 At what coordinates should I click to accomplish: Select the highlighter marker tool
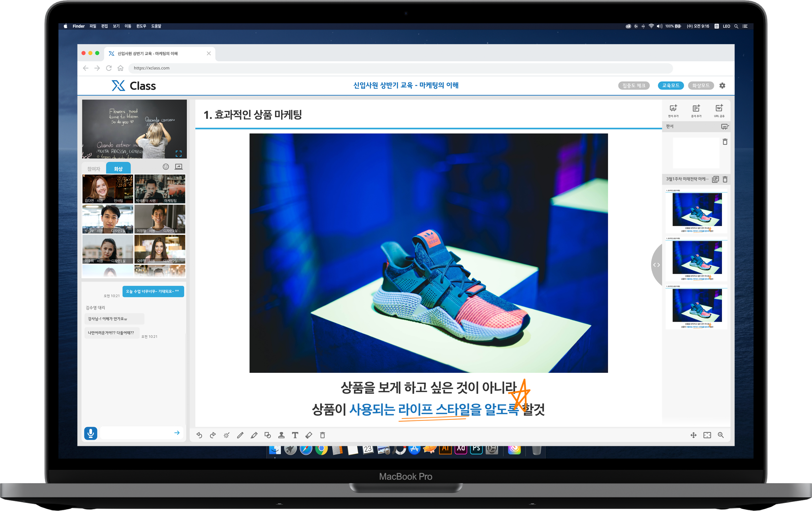[x=254, y=435]
